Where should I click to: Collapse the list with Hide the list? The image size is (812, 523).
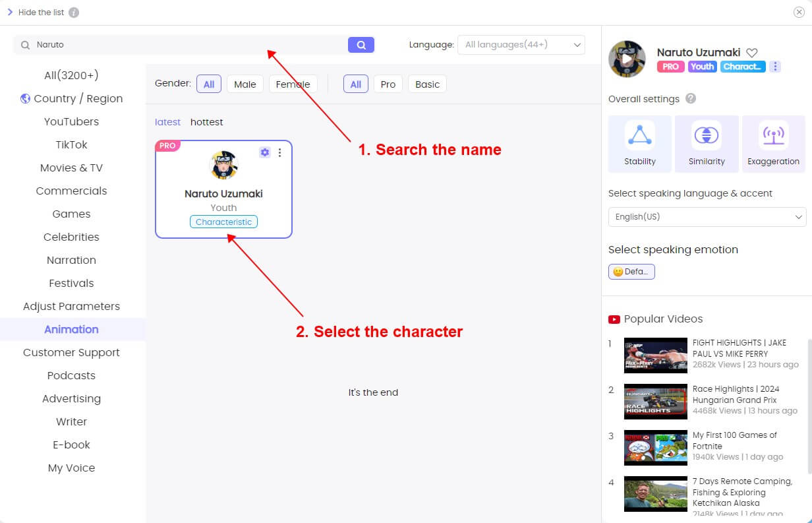tap(36, 13)
